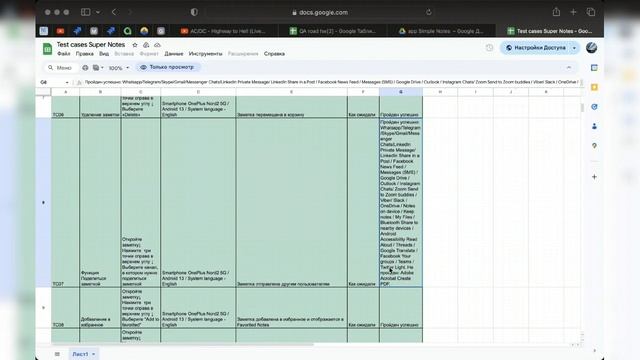Add a new Safari tab
Viewport: 640px width, 360px height.
[x=573, y=12]
